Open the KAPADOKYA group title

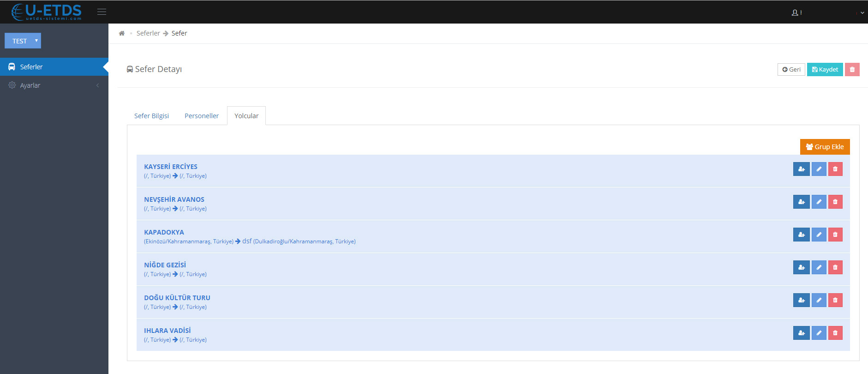click(x=164, y=232)
